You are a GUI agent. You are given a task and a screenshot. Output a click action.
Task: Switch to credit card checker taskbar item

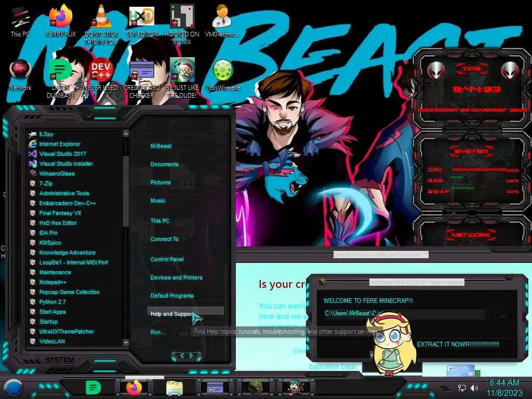[215, 388]
